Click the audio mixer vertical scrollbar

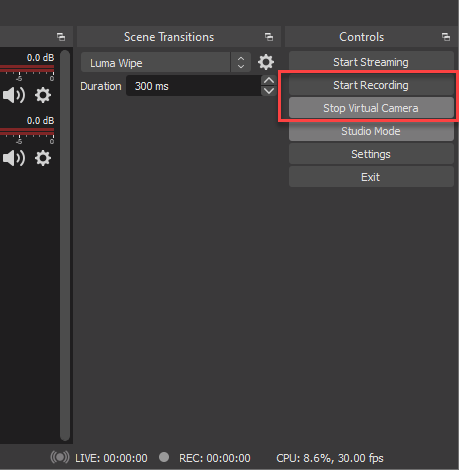(65, 245)
